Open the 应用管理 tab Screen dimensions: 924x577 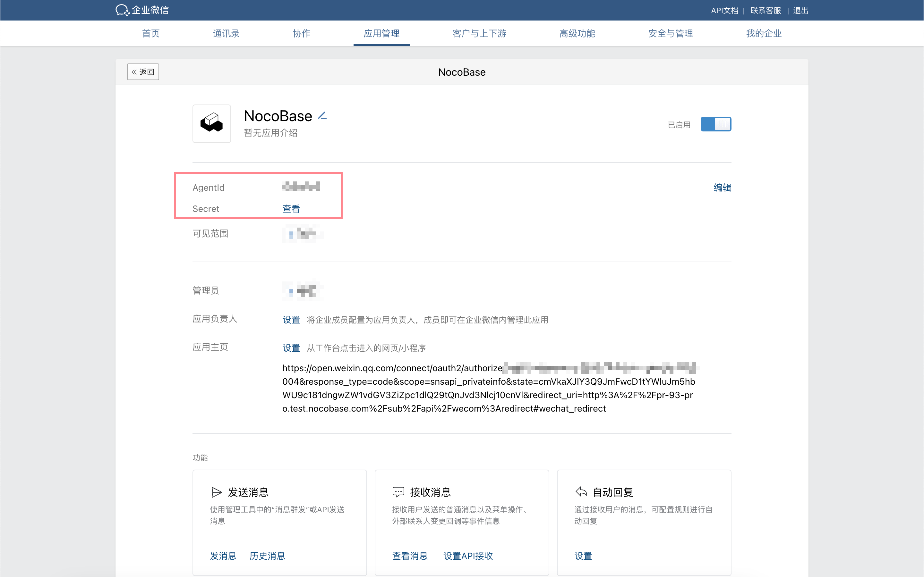tap(381, 34)
